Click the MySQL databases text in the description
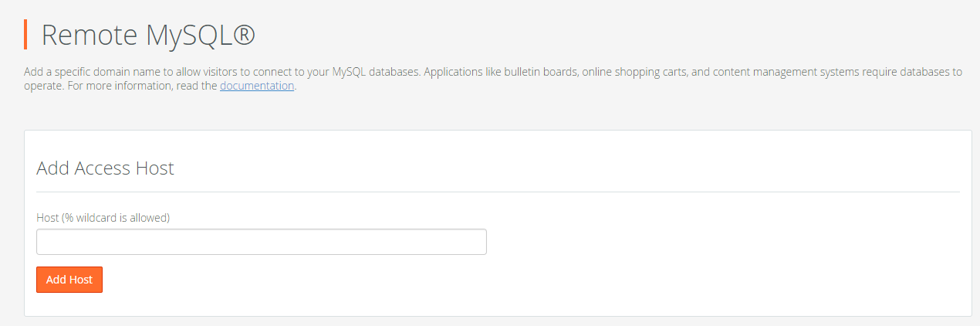Viewport: 980px width, 326px height. (x=377, y=72)
